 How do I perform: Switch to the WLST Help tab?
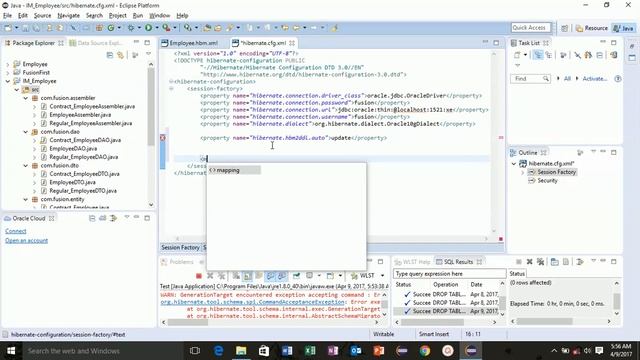tap(413, 262)
